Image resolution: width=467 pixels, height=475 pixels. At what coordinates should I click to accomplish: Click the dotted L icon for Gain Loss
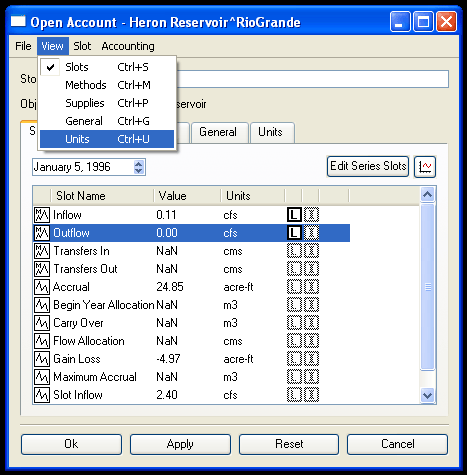click(x=294, y=359)
